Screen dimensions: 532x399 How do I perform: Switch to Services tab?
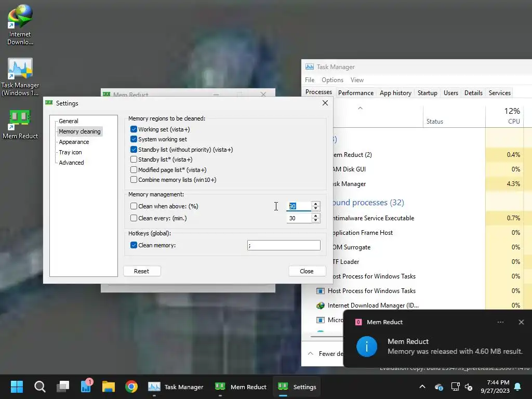click(499, 92)
